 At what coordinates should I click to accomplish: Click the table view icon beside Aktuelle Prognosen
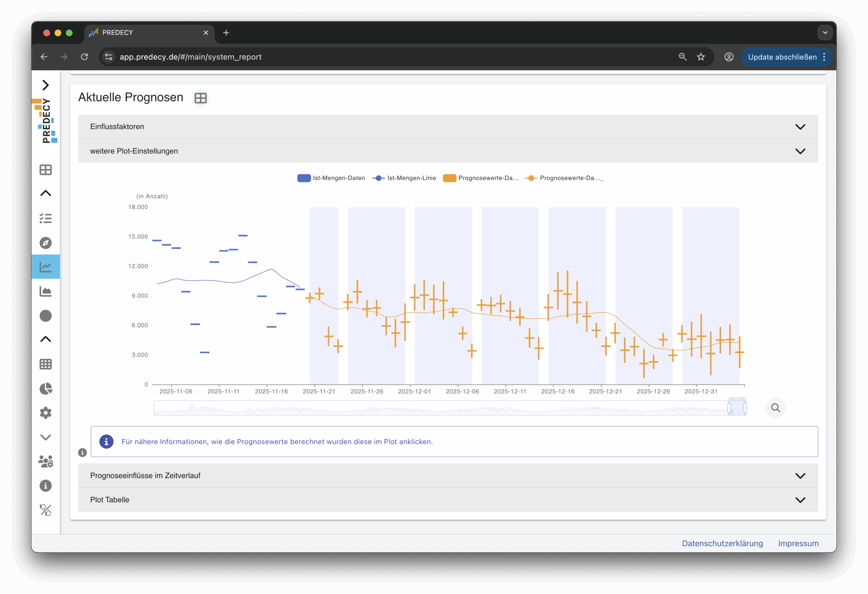pyautogui.click(x=201, y=98)
